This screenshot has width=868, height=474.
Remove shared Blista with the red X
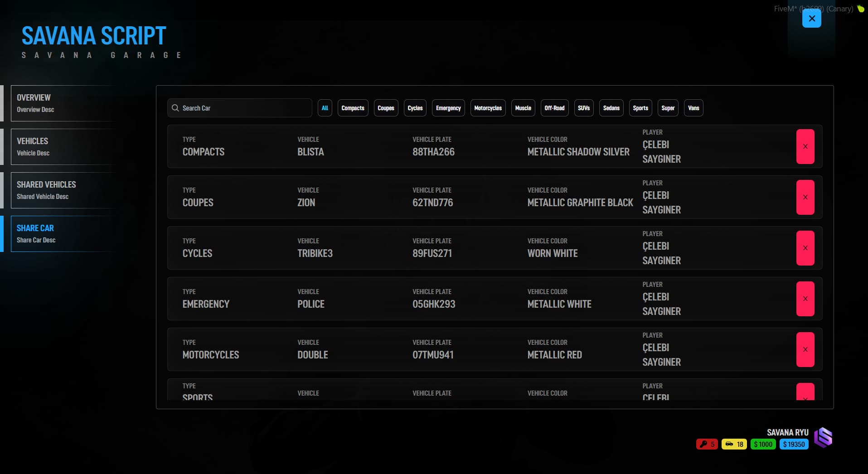(805, 146)
